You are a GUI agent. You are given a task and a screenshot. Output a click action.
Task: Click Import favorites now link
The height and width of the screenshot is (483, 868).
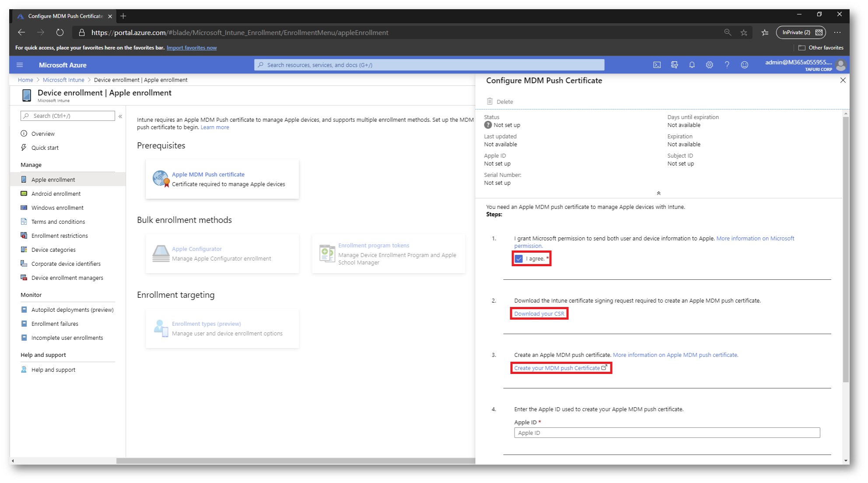[192, 48]
